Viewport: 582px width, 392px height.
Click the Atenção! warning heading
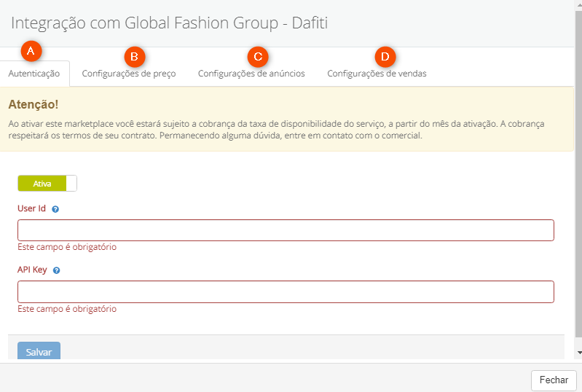click(x=34, y=104)
